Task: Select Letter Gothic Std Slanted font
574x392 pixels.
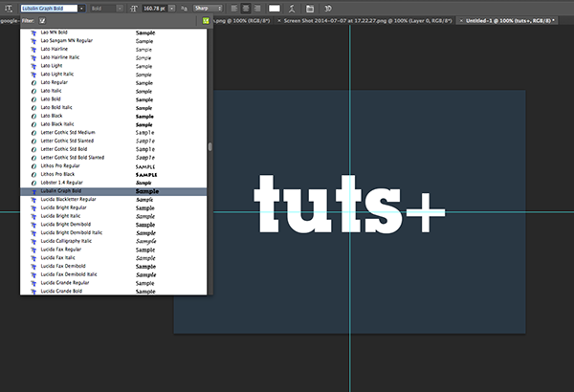Action: tap(114, 142)
